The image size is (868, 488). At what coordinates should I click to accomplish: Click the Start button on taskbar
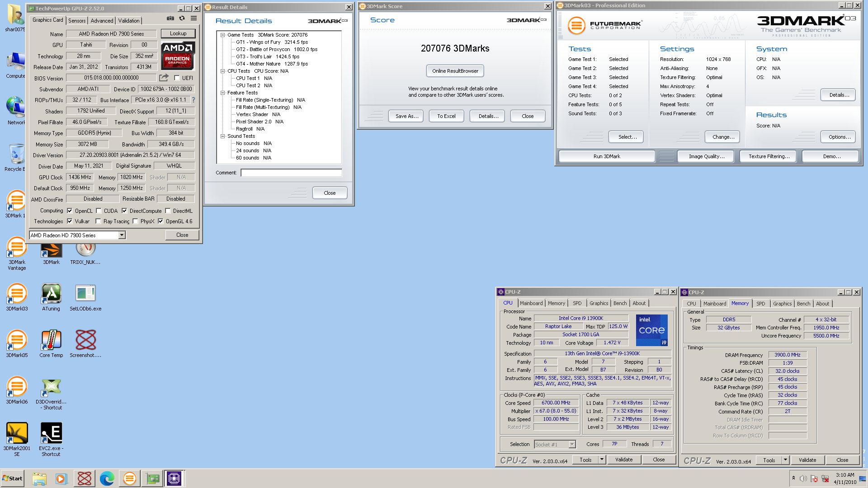click(x=12, y=479)
